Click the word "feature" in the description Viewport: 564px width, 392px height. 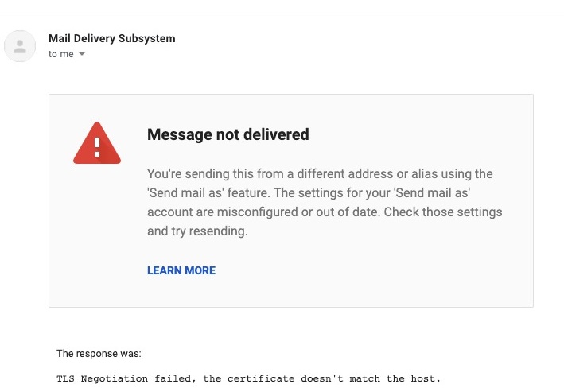point(271,193)
